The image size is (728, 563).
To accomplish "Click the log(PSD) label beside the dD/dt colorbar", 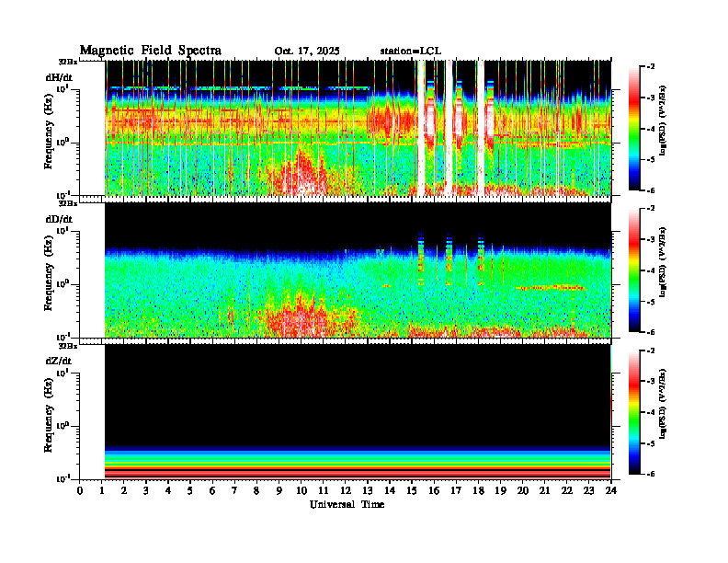I will click(x=662, y=261).
